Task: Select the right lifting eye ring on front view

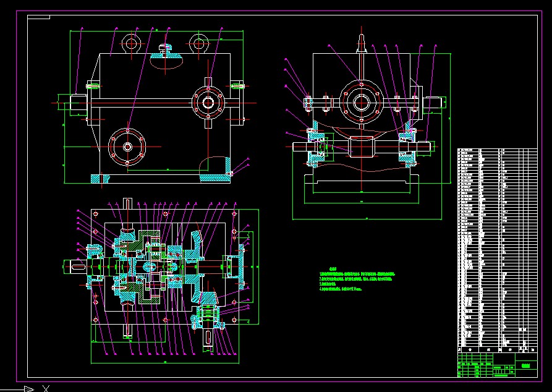Action: [x=199, y=44]
